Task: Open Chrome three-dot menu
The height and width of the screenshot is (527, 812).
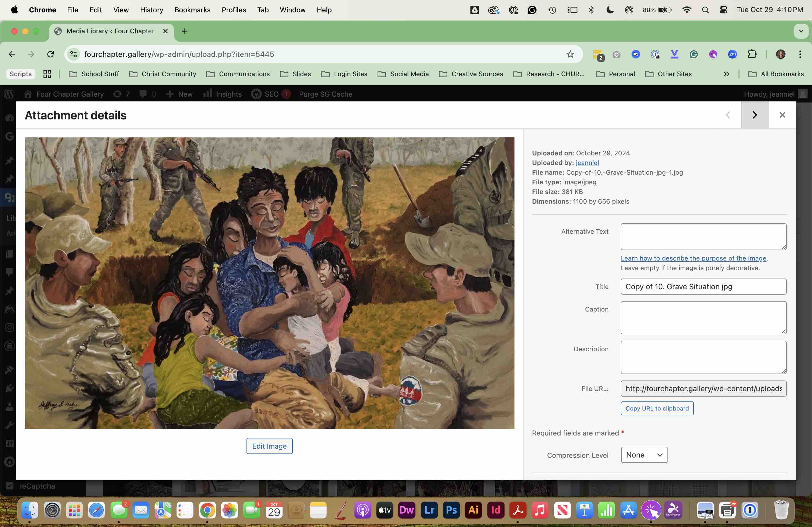Action: coord(800,54)
